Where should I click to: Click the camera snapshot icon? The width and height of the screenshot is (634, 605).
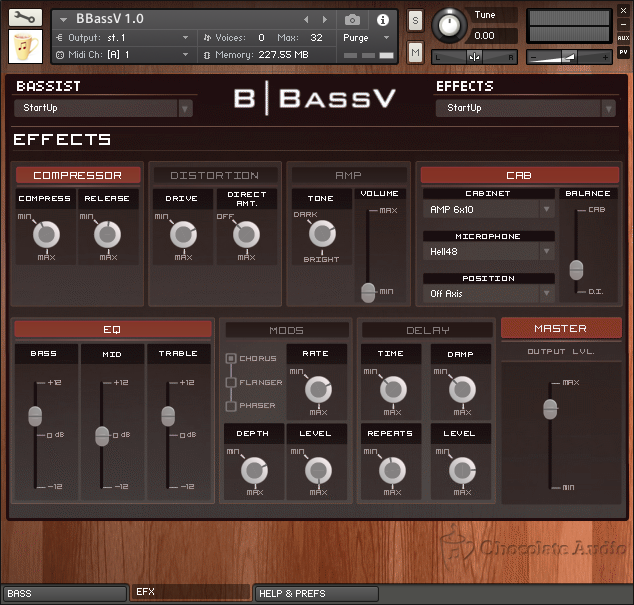pos(352,19)
